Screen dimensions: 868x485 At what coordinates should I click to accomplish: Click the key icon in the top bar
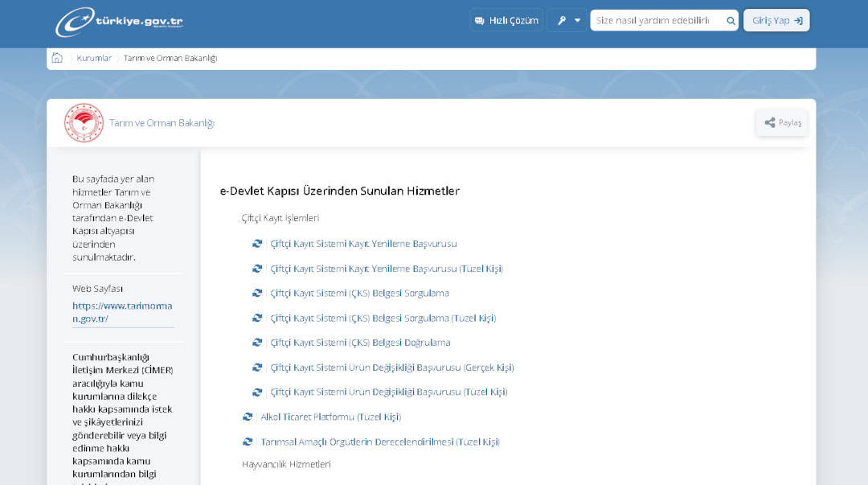[x=561, y=19]
